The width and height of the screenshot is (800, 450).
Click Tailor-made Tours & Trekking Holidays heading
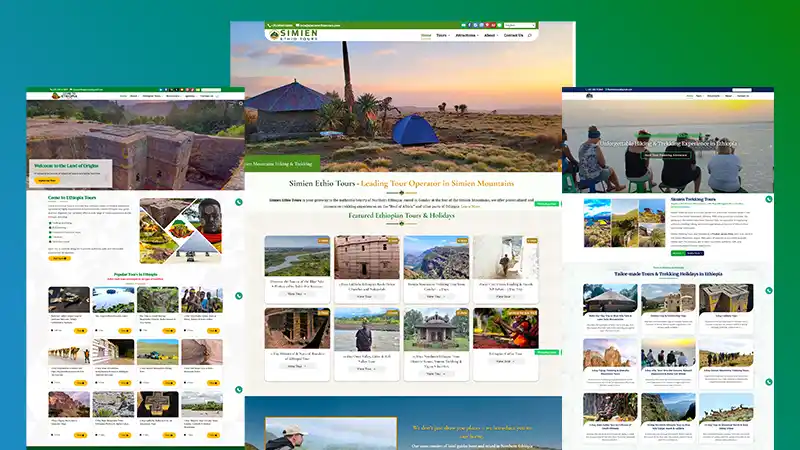(x=668, y=274)
